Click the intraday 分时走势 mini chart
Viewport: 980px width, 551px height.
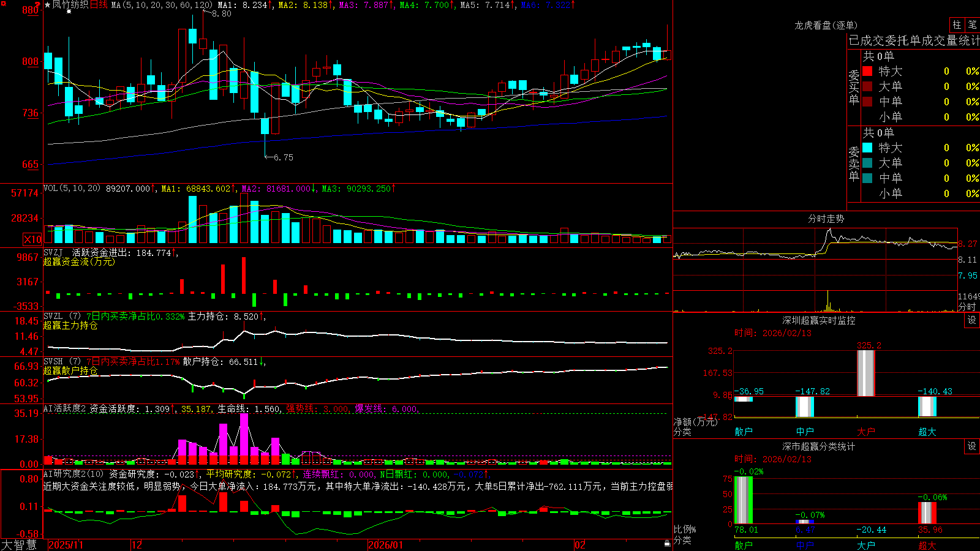815,269
